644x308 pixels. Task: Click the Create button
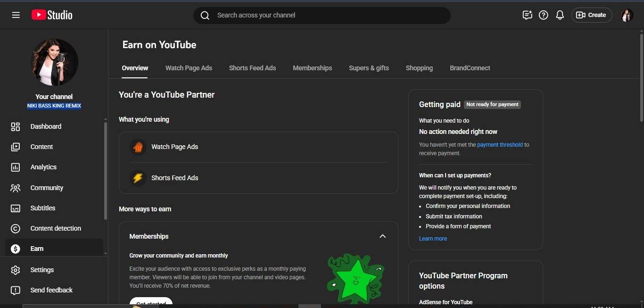(x=592, y=15)
